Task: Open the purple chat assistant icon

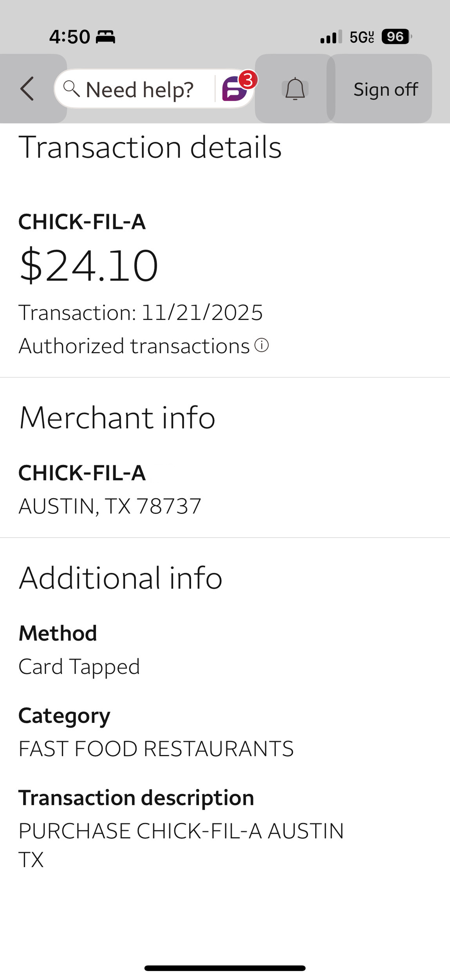Action: coord(233,90)
